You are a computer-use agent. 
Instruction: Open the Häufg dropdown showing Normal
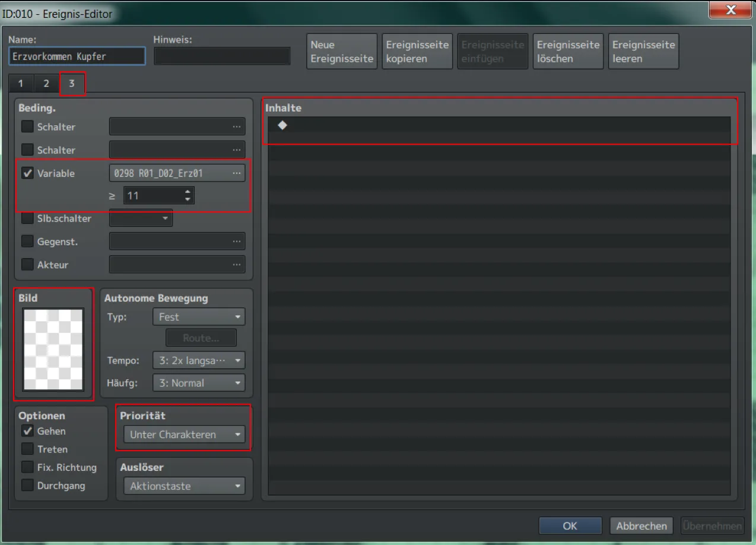pyautogui.click(x=199, y=383)
